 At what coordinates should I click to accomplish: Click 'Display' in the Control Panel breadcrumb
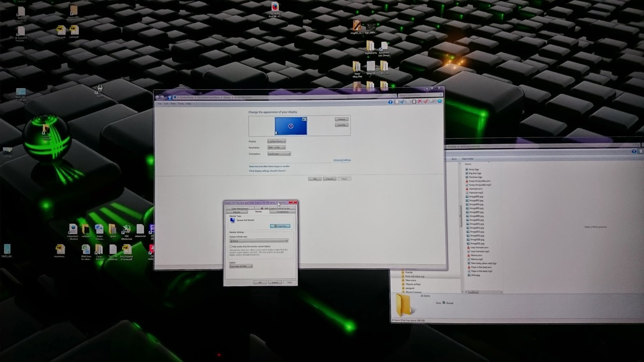(227, 97)
